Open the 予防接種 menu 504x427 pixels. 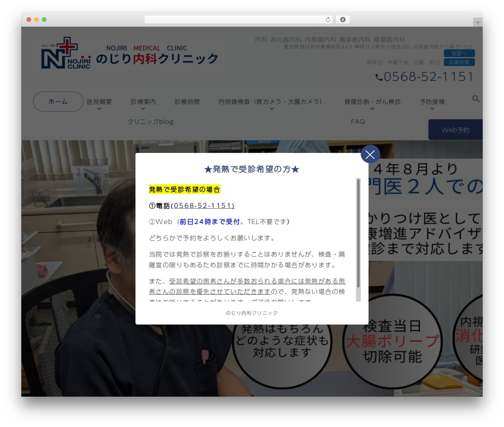[432, 102]
